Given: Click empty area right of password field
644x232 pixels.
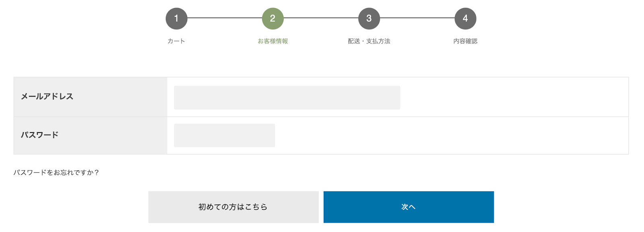Looking at the screenshot, I should click(452, 135).
